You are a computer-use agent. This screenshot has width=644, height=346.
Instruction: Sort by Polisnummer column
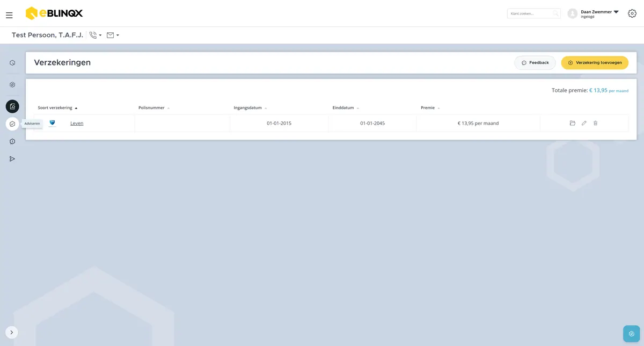coord(154,108)
